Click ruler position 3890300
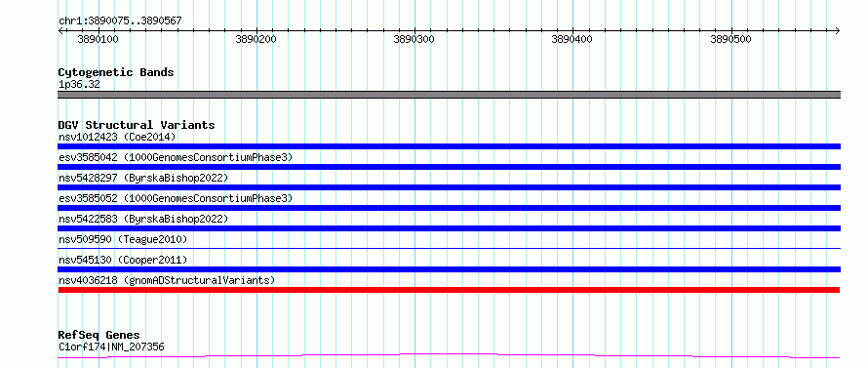The image size is (868, 368). 414,39
